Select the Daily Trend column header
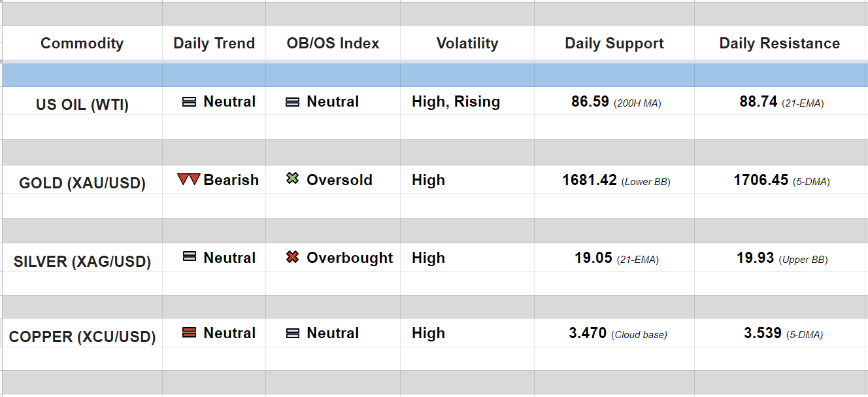Viewport: 868px width, 397px height. pos(214,43)
